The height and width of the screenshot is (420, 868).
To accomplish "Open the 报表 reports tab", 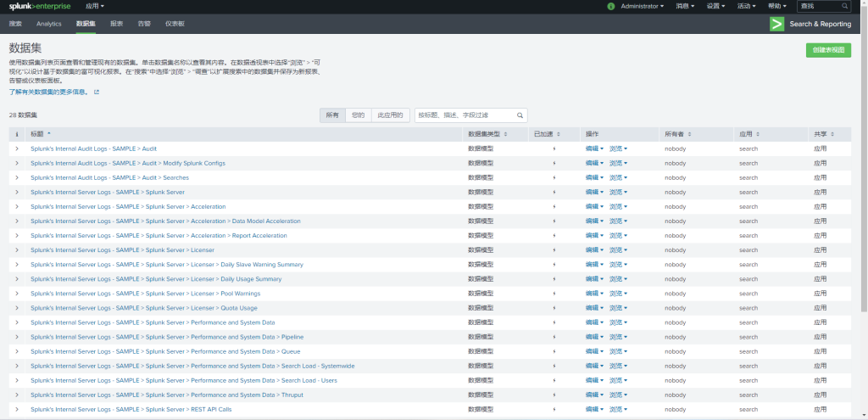I will point(116,24).
